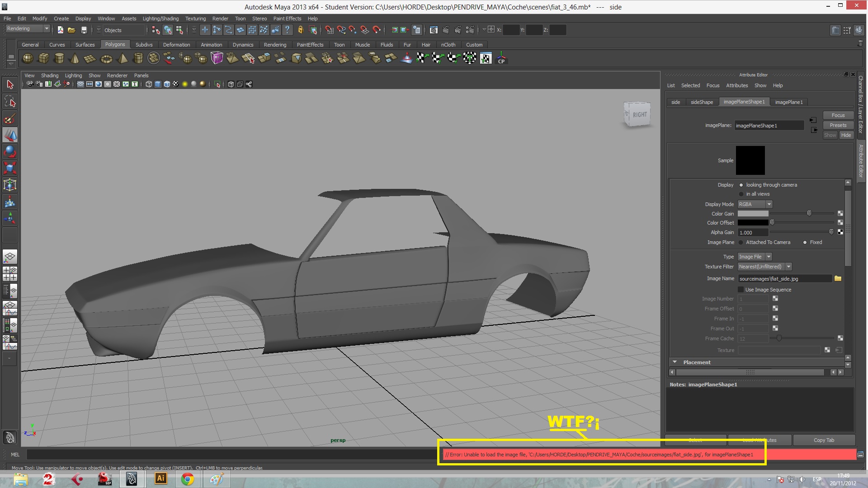Viewport: 868px width, 488px height.
Task: Click the Select tool arrow in toolbox
Action: (x=10, y=84)
